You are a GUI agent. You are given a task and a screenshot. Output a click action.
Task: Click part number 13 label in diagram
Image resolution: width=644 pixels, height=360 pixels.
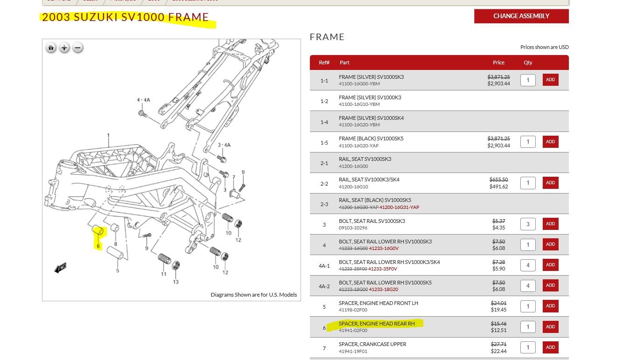coord(175,282)
